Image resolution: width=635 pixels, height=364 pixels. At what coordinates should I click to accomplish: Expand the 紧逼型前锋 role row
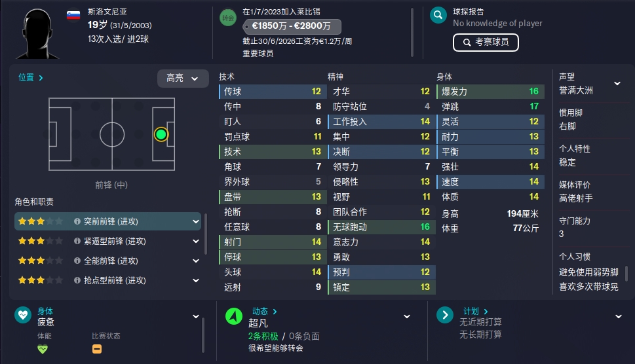pyautogui.click(x=107, y=241)
